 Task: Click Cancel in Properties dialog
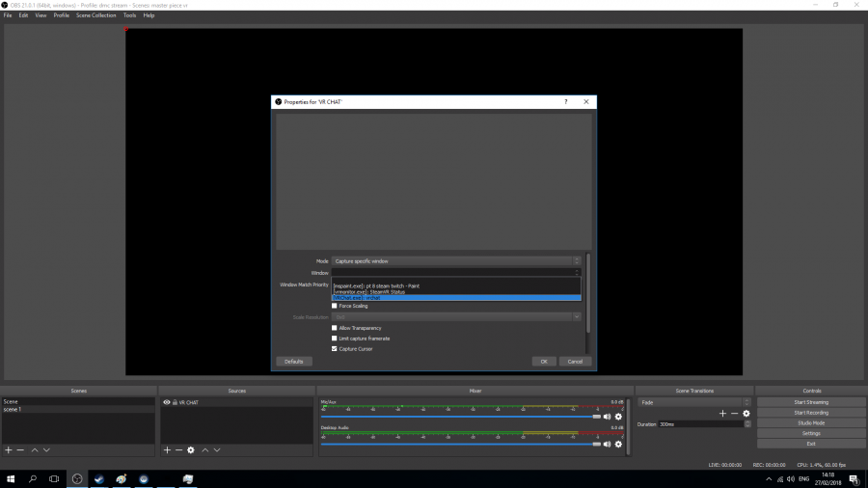coord(575,362)
